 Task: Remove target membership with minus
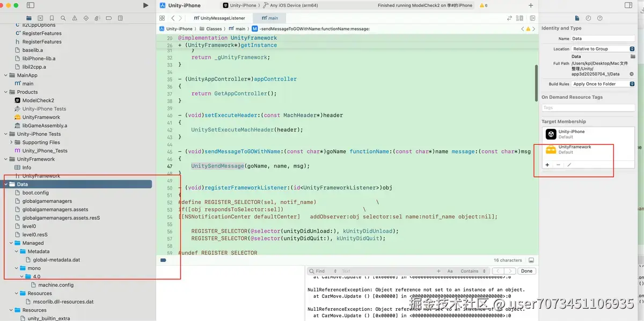coord(558,165)
